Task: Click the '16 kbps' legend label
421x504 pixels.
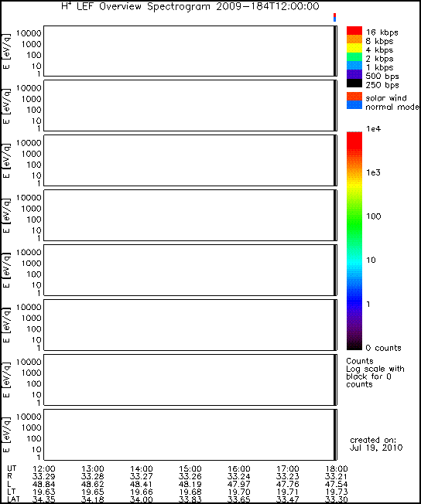Action: coord(382,32)
